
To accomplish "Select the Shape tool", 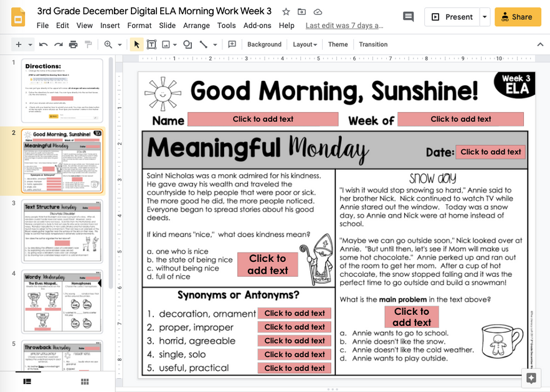I will [x=187, y=44].
